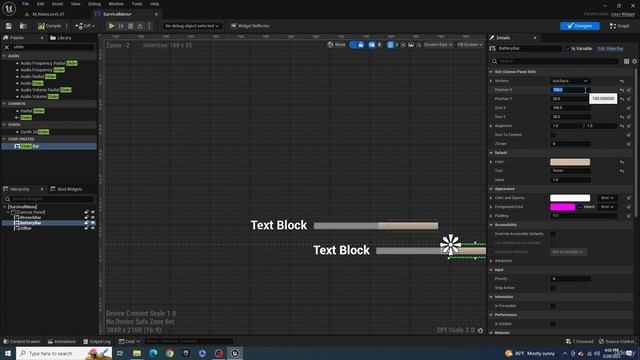This screenshot has width=640, height=360.
Task: Click the Eject icon in the toolbar
Action: pyautogui.click(x=140, y=26)
